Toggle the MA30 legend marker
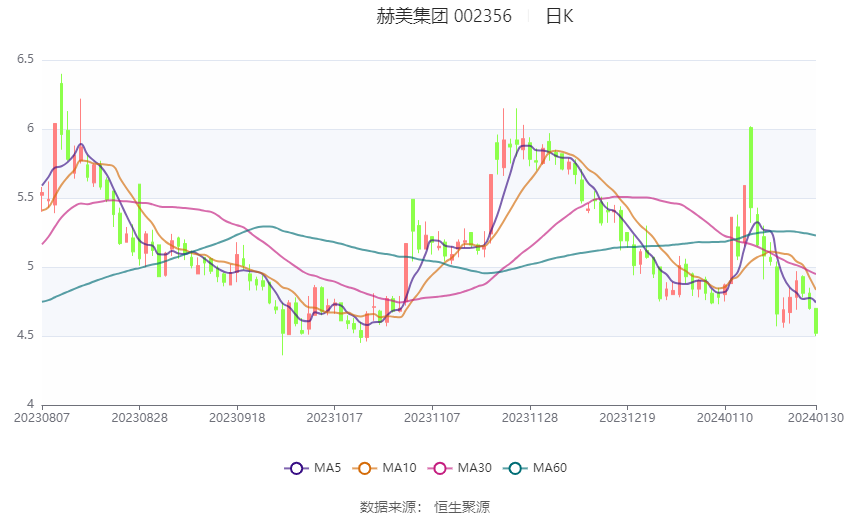The width and height of the screenshot is (850, 517). pyautogui.click(x=440, y=468)
